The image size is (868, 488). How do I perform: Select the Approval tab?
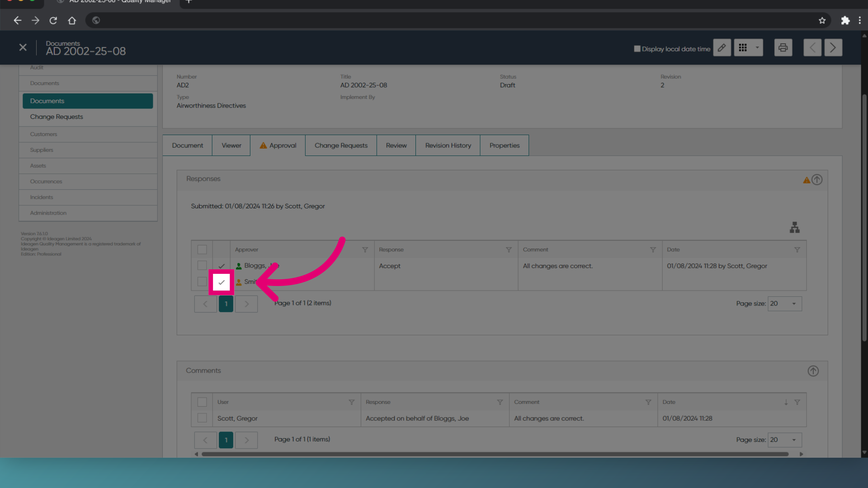(278, 145)
